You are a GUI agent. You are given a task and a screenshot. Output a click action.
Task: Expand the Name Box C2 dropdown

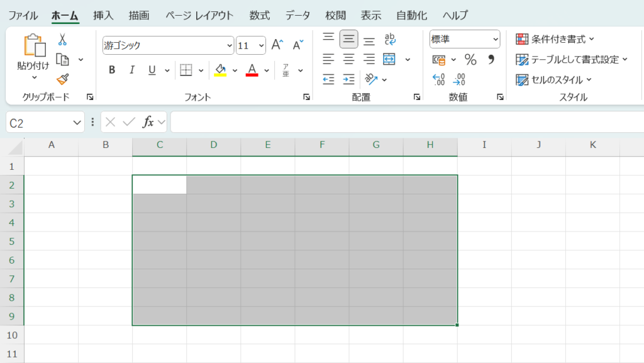(x=77, y=122)
